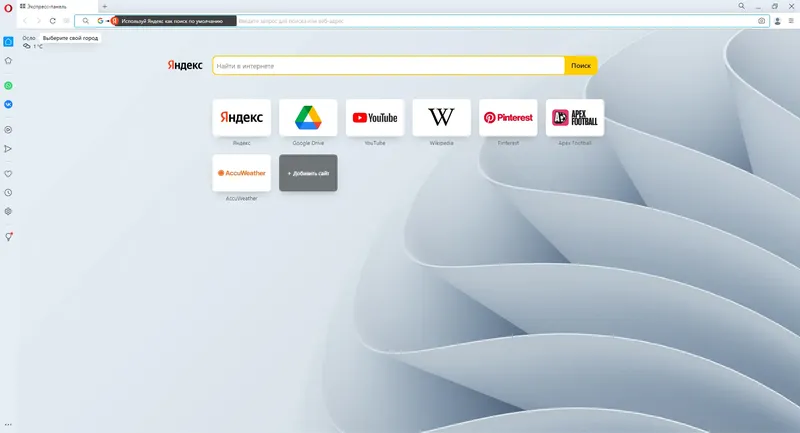Image resolution: width=800 pixels, height=433 pixels.
Task: Open the Pinterest speed dial tile
Action: [508, 118]
